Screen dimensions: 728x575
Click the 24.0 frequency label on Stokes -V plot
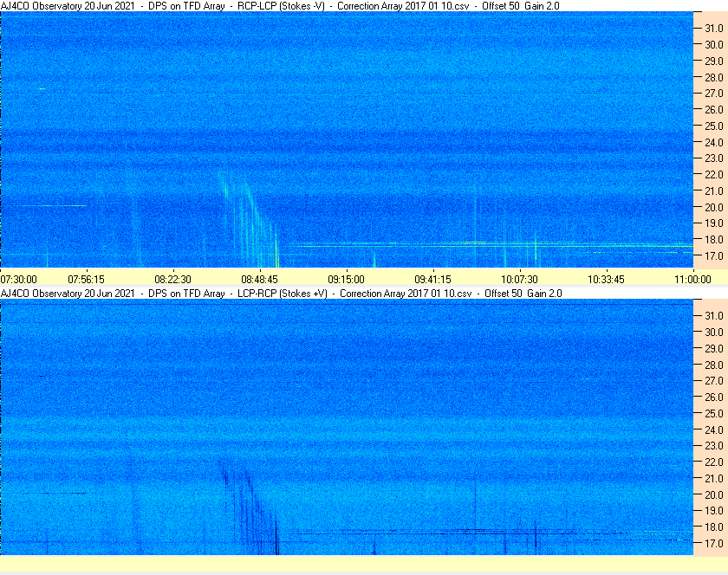714,142
